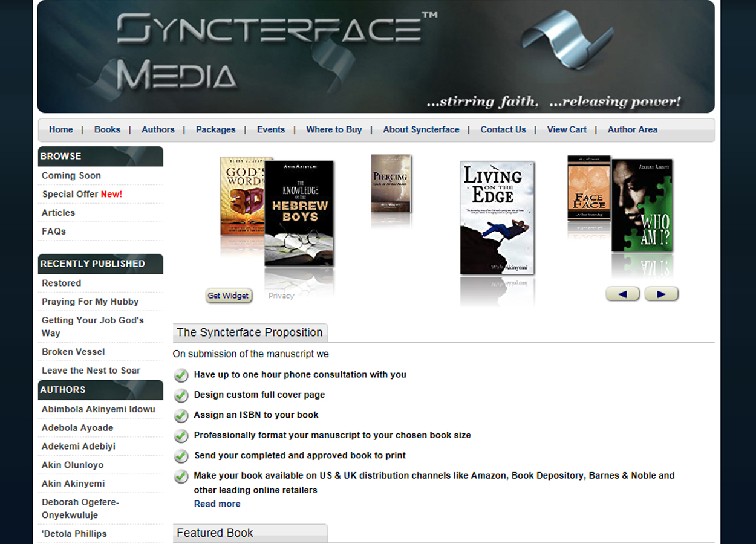Open Getting Your Job God's Way
The height and width of the screenshot is (544, 756).
[x=93, y=326]
